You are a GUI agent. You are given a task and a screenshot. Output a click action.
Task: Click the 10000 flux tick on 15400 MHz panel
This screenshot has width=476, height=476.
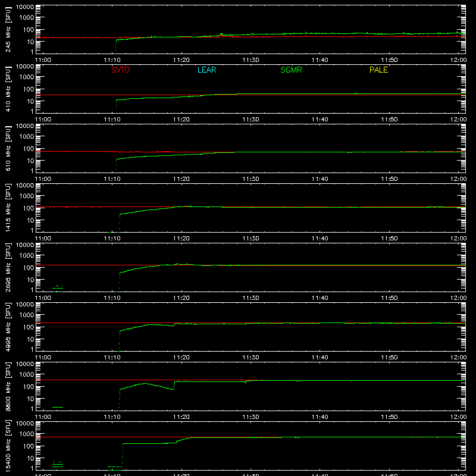[25, 424]
